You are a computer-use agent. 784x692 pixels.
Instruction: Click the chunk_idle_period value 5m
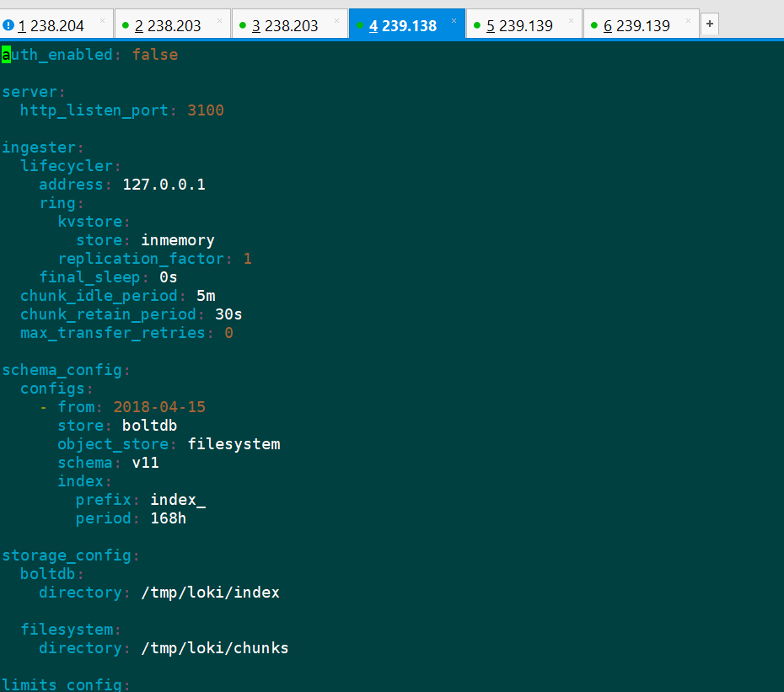tap(206, 296)
